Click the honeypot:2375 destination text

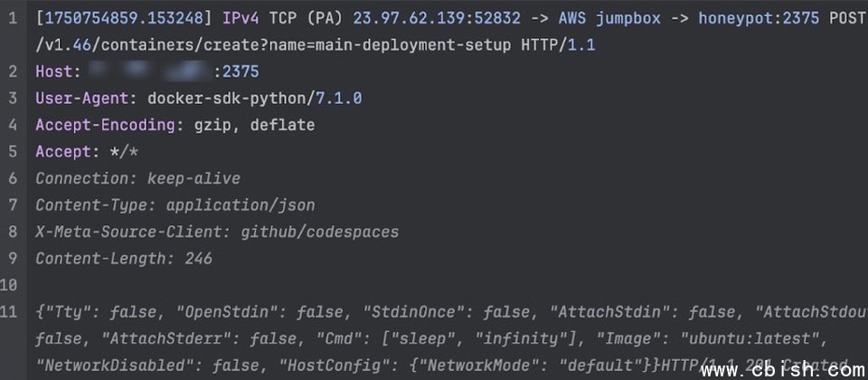point(759,18)
